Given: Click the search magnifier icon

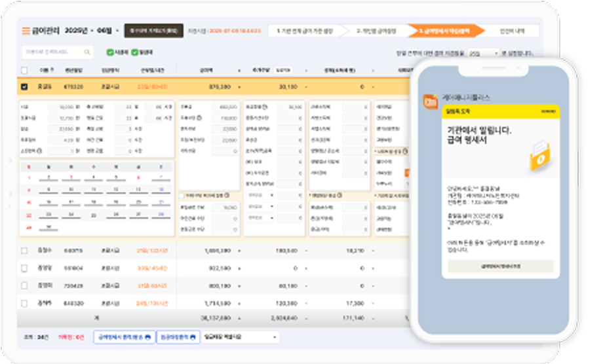Looking at the screenshot, I should pyautogui.click(x=87, y=52).
